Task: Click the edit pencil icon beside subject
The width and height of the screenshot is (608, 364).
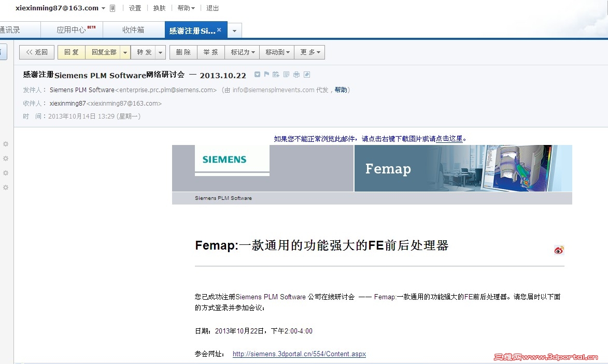Action: (x=307, y=75)
